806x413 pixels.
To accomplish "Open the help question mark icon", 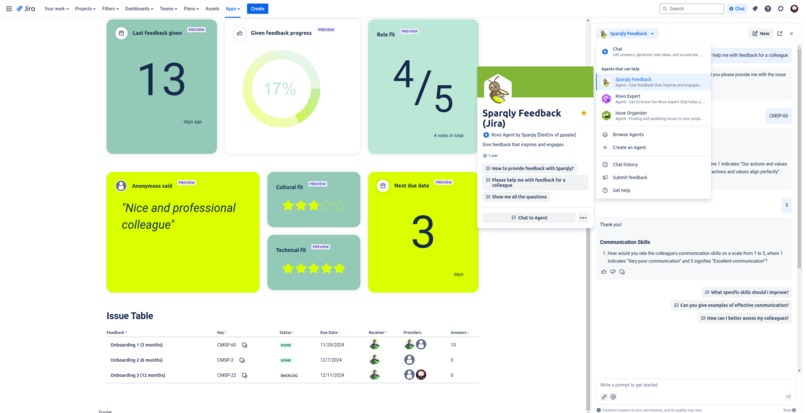I will (768, 9).
